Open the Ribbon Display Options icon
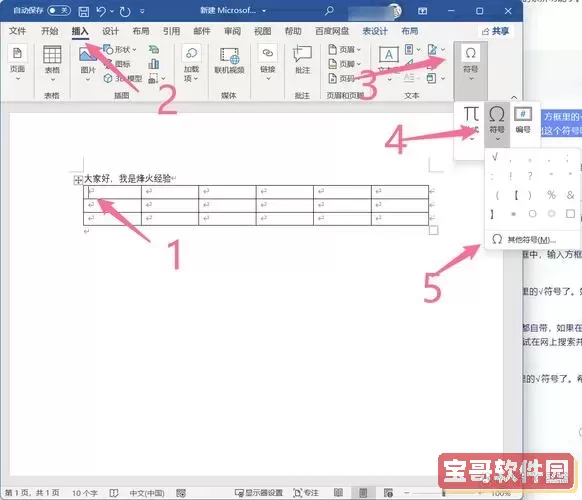The image size is (582, 500). click(422, 11)
